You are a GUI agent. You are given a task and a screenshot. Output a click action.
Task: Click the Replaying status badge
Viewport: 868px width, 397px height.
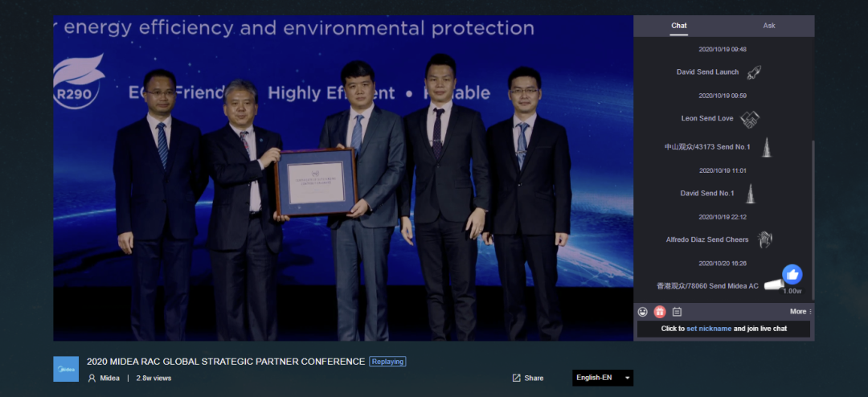pos(387,362)
